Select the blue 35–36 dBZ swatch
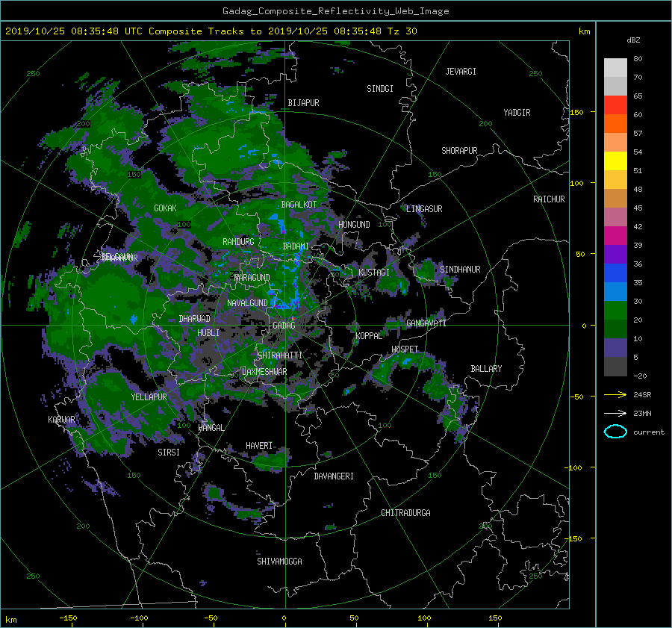Viewport: 672px width, 628px height. (x=615, y=273)
